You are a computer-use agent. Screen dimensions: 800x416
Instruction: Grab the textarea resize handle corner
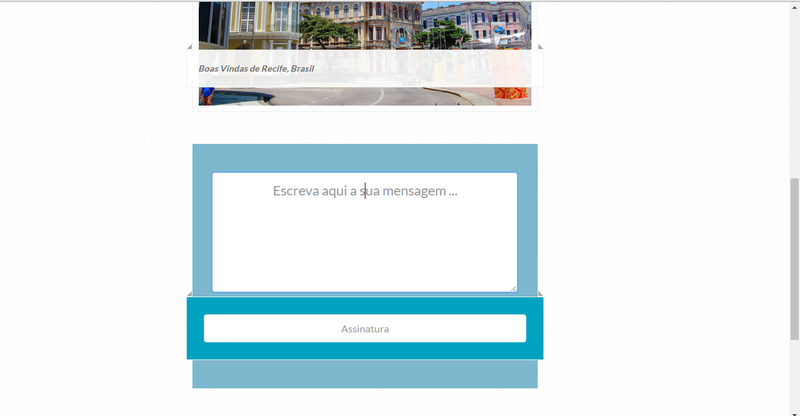pos(513,288)
